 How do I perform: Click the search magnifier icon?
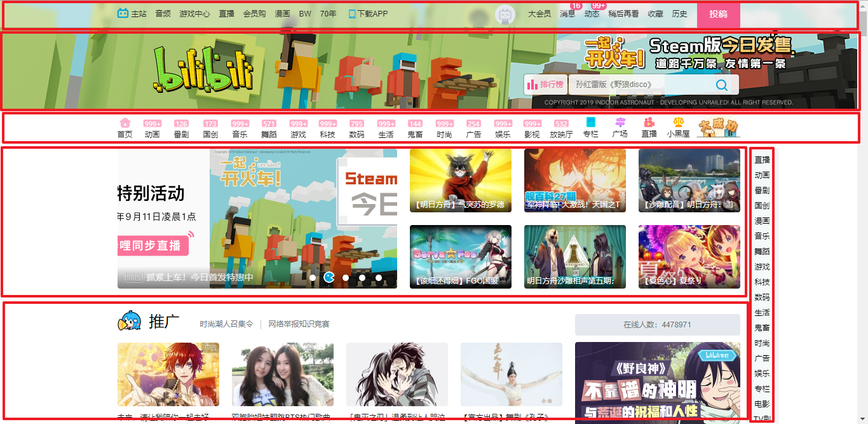(x=721, y=85)
